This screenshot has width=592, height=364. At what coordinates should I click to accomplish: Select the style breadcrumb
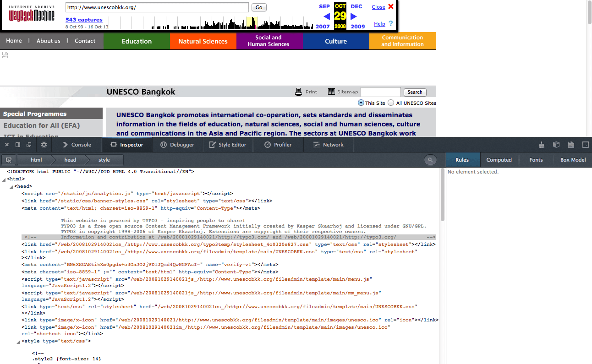(104, 160)
